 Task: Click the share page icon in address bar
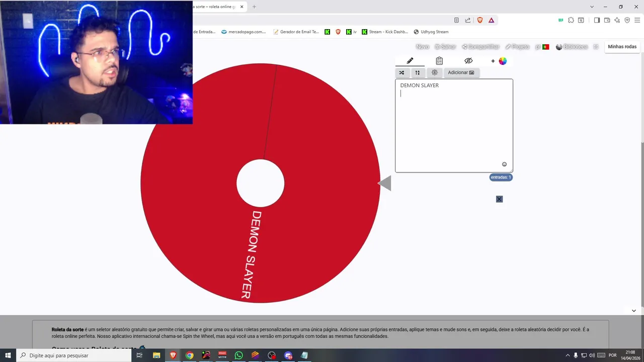point(468,20)
